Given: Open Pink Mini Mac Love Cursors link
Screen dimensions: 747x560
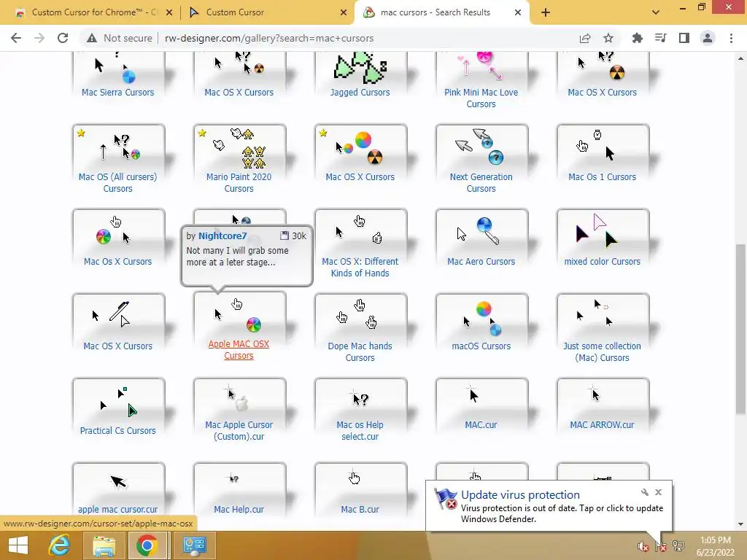Looking at the screenshot, I should tap(481, 98).
